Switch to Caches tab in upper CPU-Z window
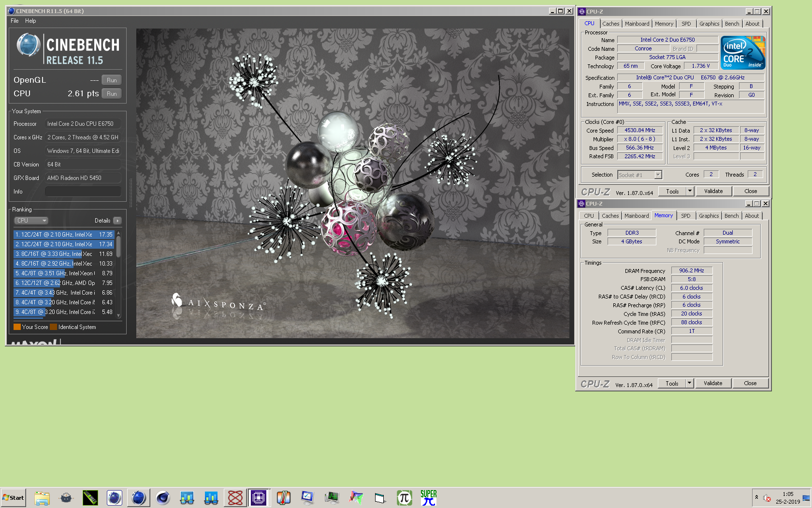 [610, 24]
